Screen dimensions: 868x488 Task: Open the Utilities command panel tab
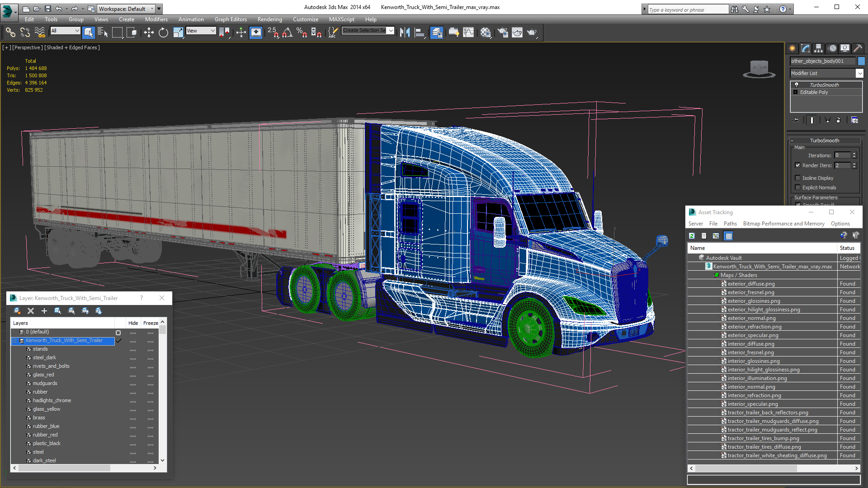click(x=858, y=48)
